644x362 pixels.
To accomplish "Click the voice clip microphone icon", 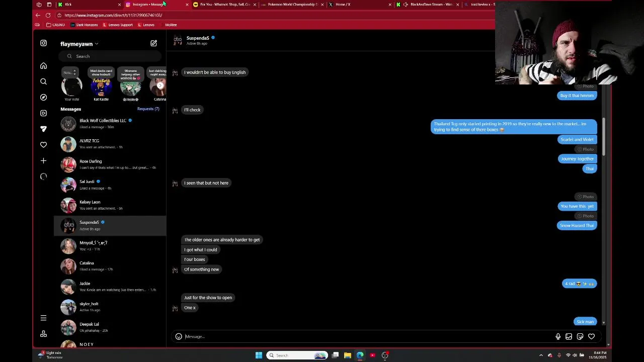I will click(x=558, y=336).
